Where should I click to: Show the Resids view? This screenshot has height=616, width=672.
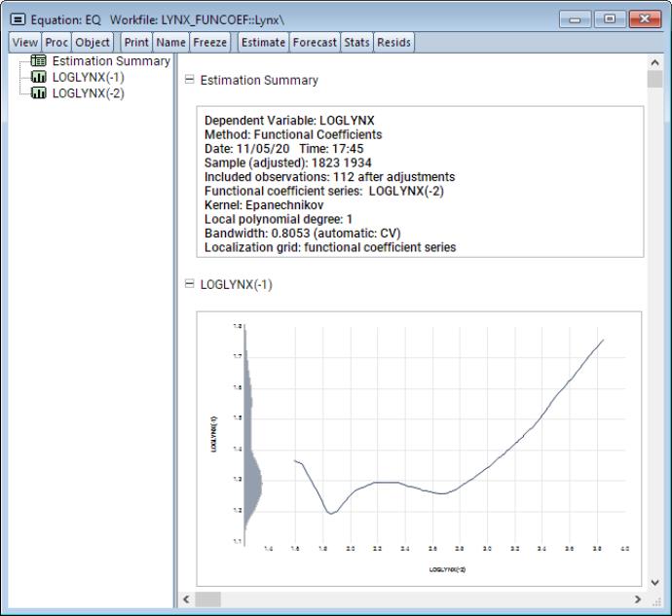tap(394, 43)
